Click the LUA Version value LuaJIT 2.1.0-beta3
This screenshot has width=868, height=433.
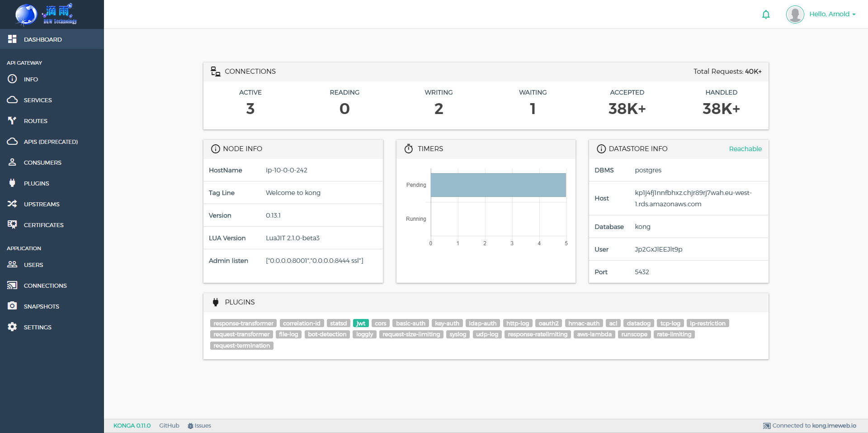pyautogui.click(x=292, y=238)
